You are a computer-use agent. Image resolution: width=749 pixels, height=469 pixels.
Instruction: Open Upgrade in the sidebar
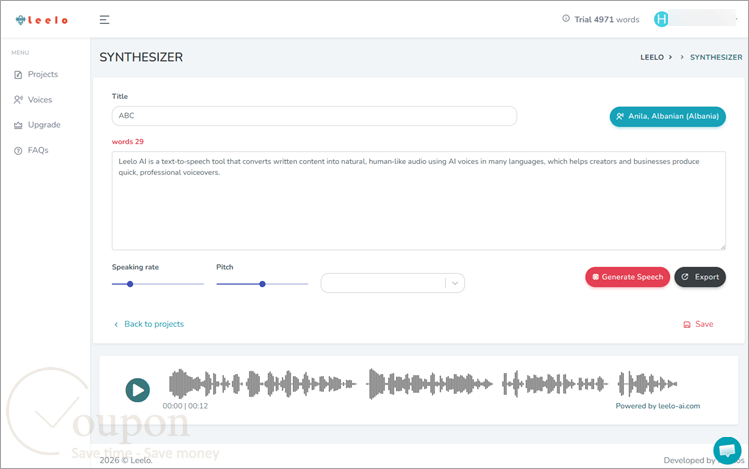coord(37,125)
